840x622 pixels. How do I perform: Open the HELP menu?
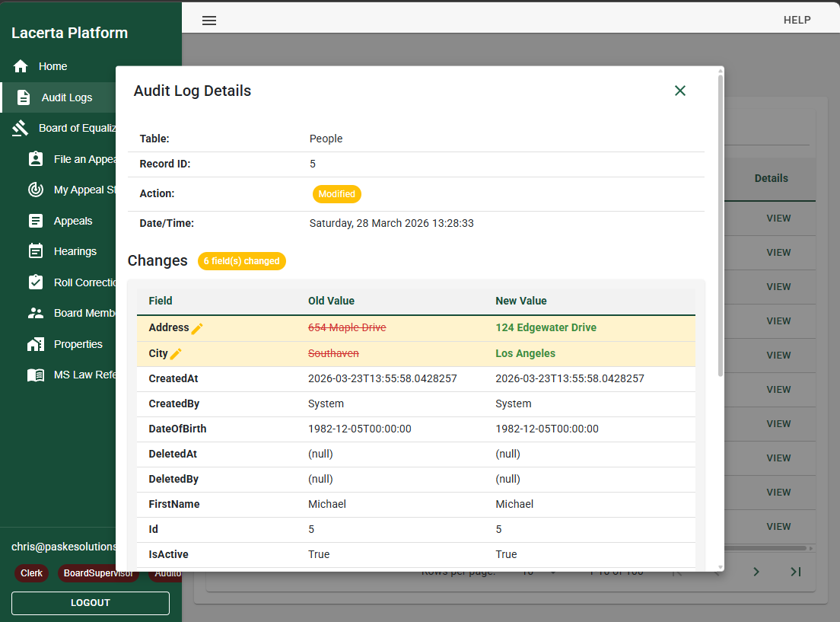(x=797, y=20)
